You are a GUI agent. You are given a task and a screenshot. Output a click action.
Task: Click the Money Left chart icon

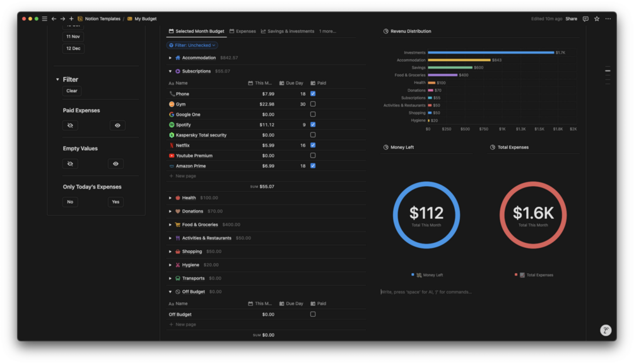pos(385,147)
